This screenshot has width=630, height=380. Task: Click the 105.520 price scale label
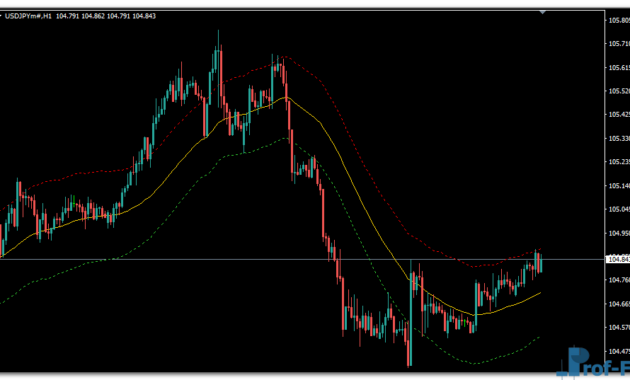click(x=619, y=91)
